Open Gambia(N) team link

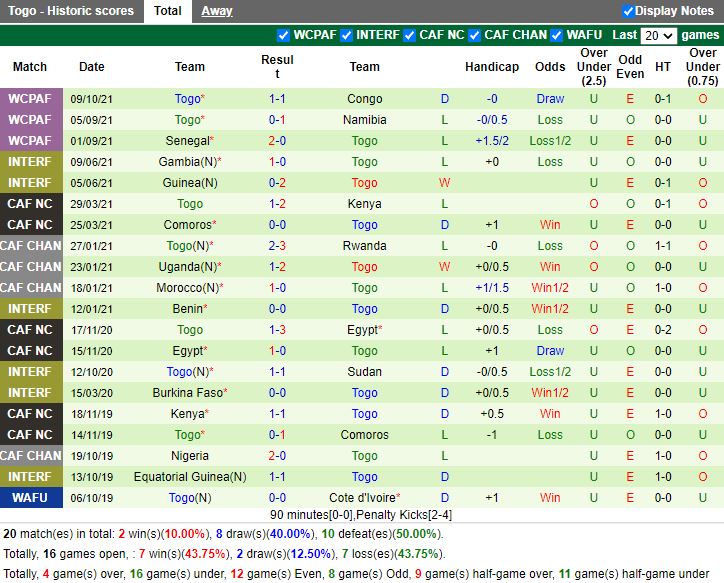coord(188,162)
